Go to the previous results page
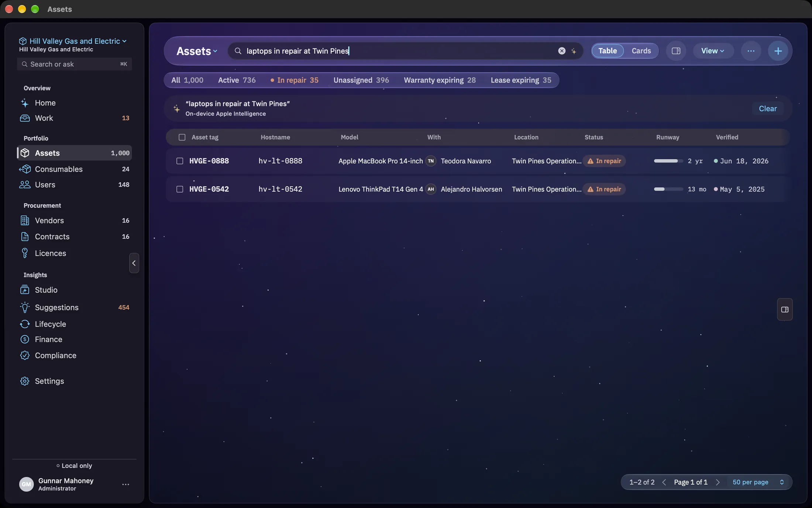The width and height of the screenshot is (812, 508). 664,482
